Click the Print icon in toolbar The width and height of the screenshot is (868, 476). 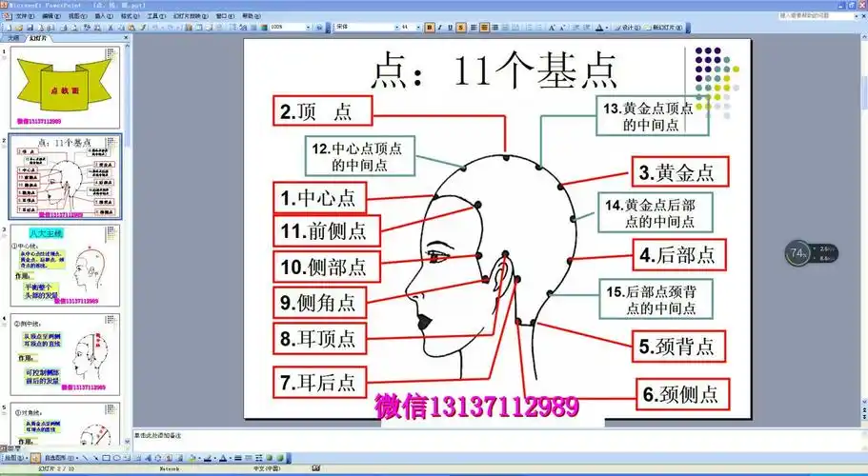64,27
